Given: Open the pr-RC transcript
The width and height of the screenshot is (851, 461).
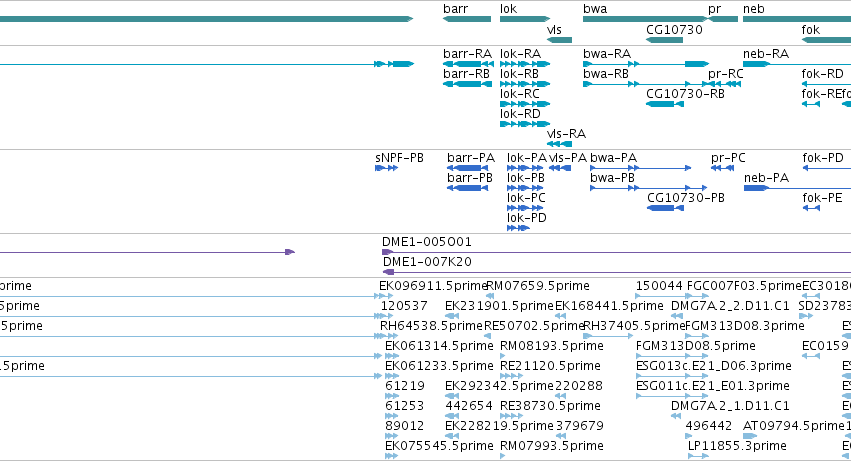Looking at the screenshot, I should [x=725, y=84].
